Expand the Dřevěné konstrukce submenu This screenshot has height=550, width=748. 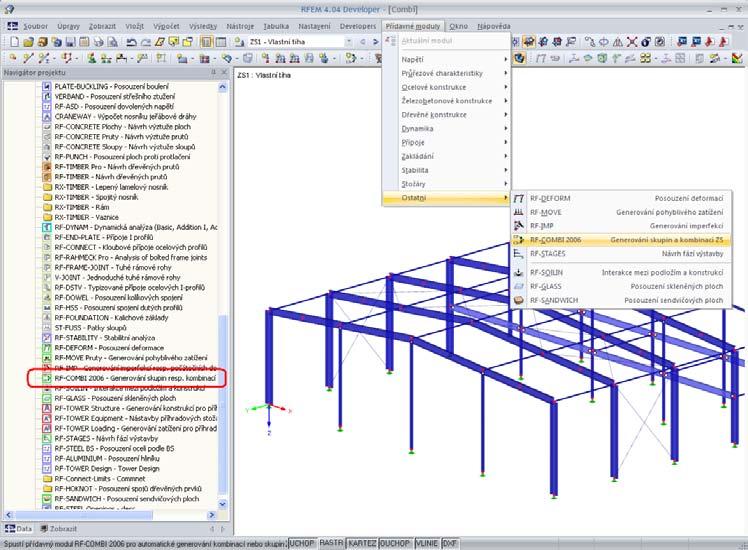pos(447,114)
